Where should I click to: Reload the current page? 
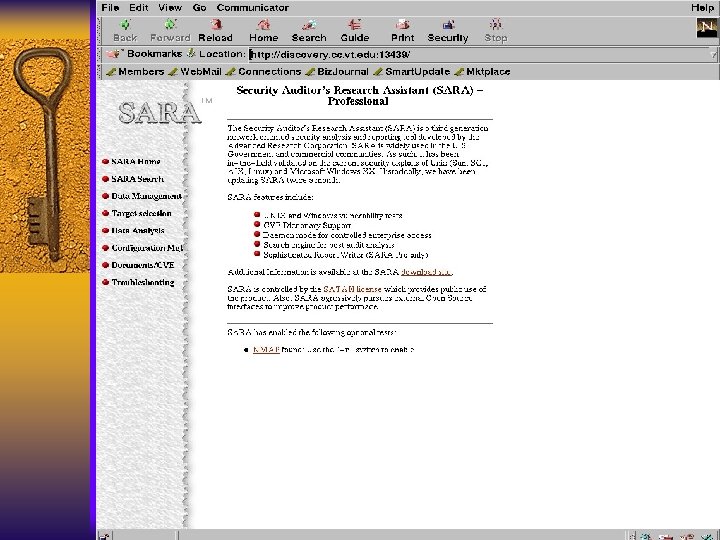point(215,31)
